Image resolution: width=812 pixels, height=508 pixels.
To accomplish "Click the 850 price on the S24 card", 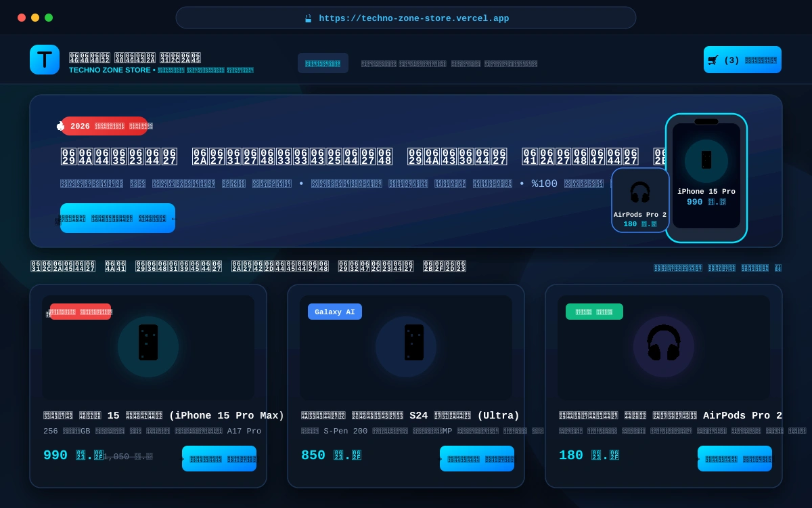I will click(331, 455).
